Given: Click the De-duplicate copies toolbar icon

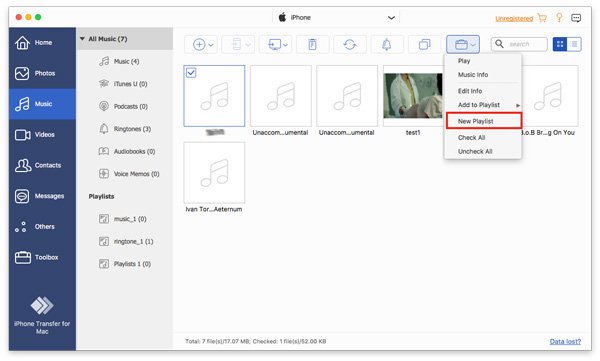Looking at the screenshot, I should [424, 44].
